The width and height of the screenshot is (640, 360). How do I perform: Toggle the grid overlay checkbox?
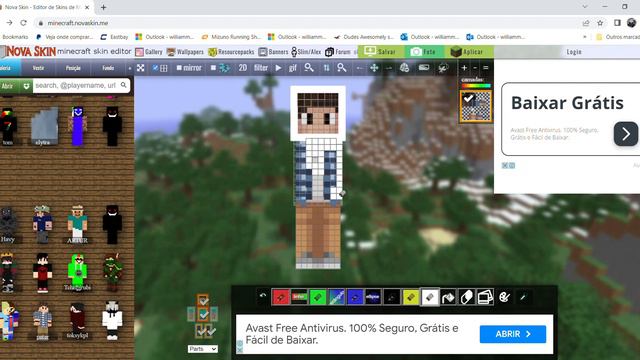[155, 68]
